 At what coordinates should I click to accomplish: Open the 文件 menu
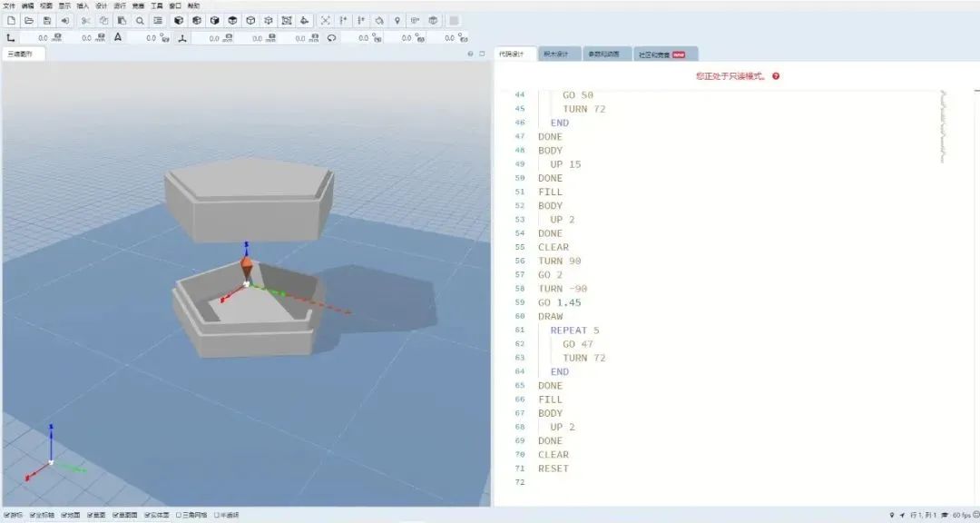[9, 5]
